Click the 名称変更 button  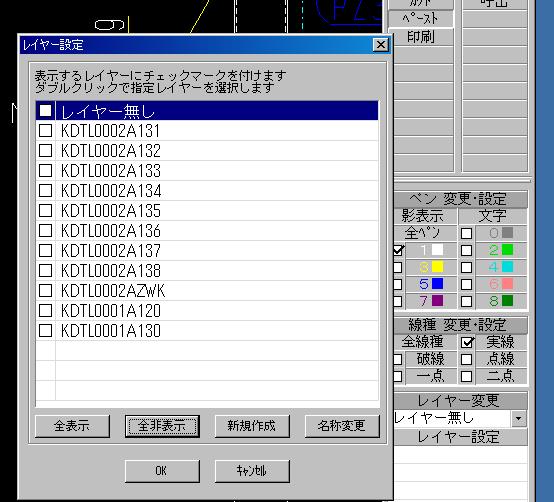click(x=342, y=426)
